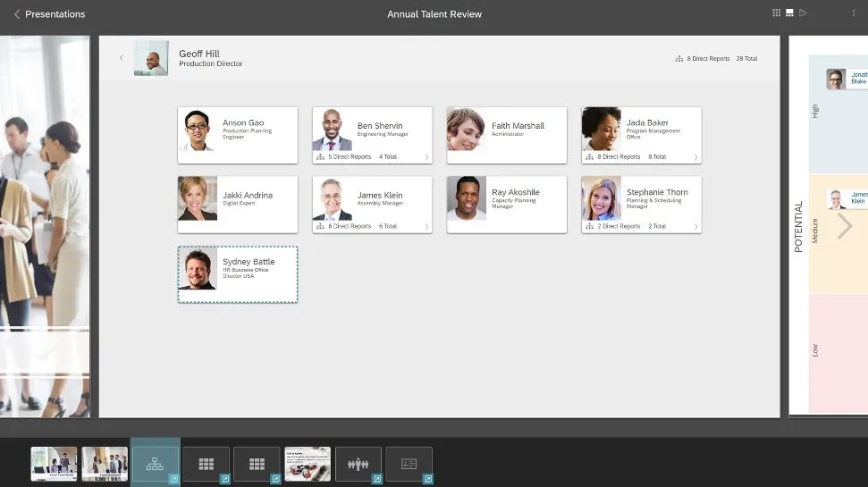Click link badge on people slide

pyautogui.click(x=377, y=479)
